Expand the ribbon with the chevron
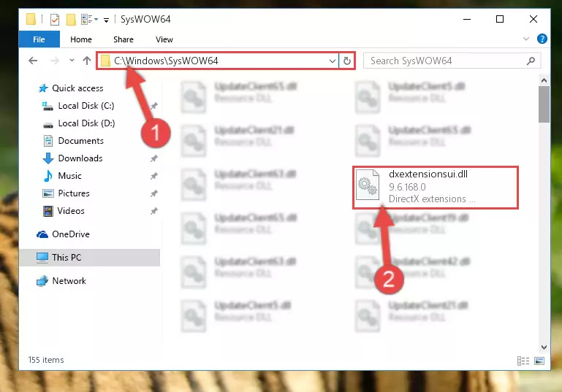562x392 pixels. click(x=525, y=39)
